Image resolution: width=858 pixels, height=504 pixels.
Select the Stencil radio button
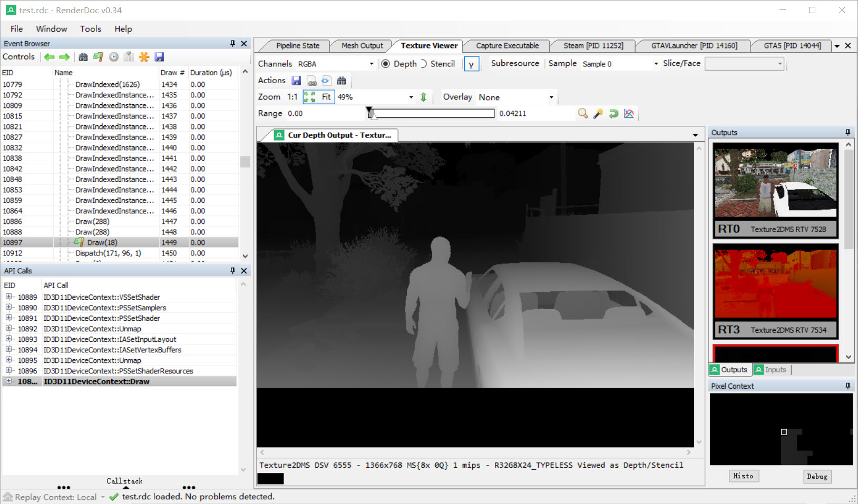coord(437,64)
